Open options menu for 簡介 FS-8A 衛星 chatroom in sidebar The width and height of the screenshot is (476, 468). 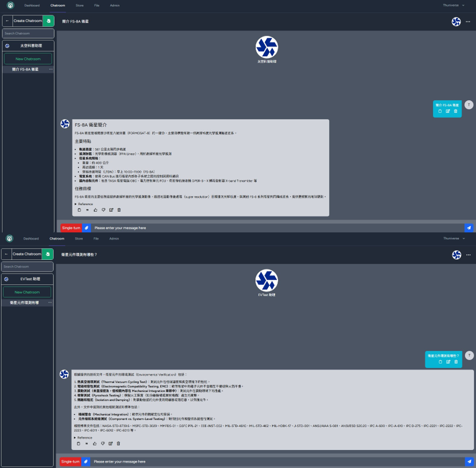pyautogui.click(x=51, y=70)
